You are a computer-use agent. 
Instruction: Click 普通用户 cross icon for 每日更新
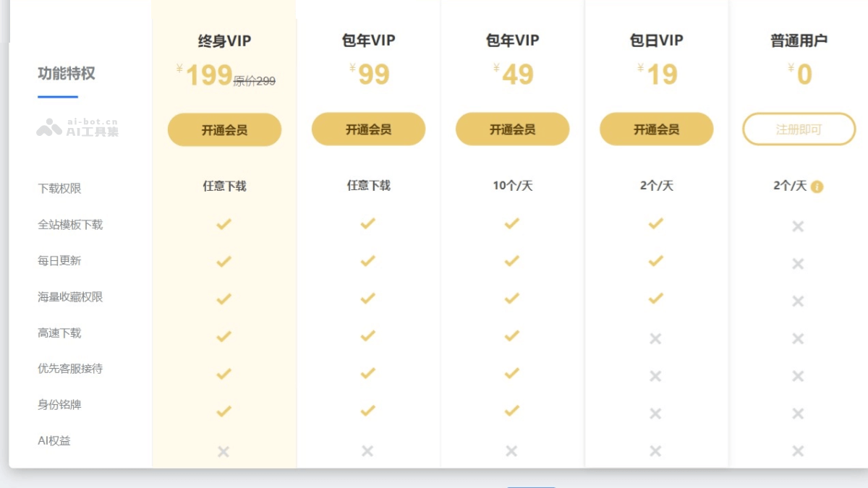[798, 264]
